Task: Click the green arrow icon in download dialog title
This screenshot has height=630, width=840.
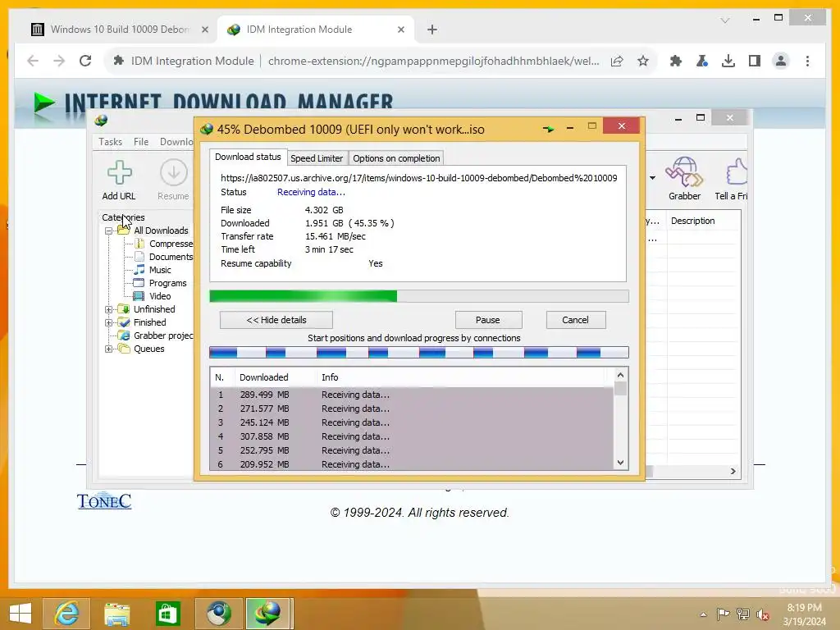Action: pos(548,129)
